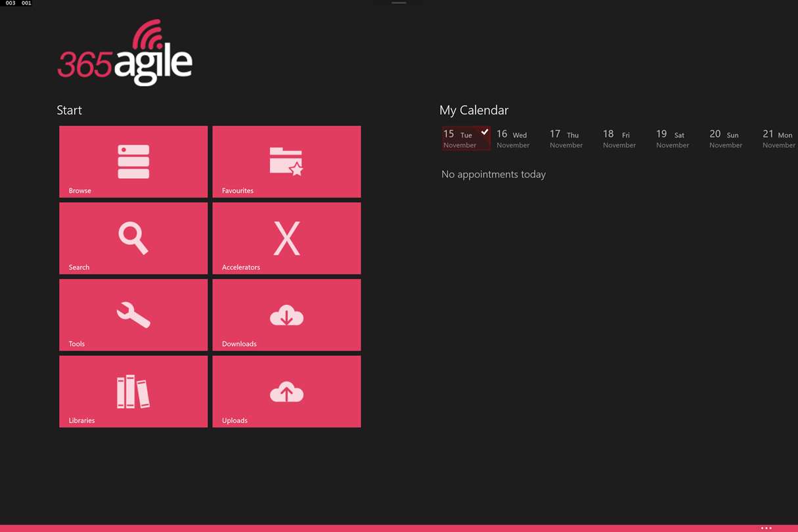Choose Sat 19 November in calendar
The width and height of the screenshot is (798, 532).
tap(673, 139)
